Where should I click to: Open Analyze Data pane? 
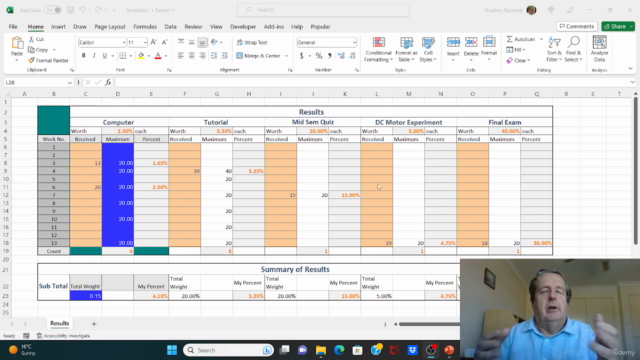pyautogui.click(x=599, y=49)
